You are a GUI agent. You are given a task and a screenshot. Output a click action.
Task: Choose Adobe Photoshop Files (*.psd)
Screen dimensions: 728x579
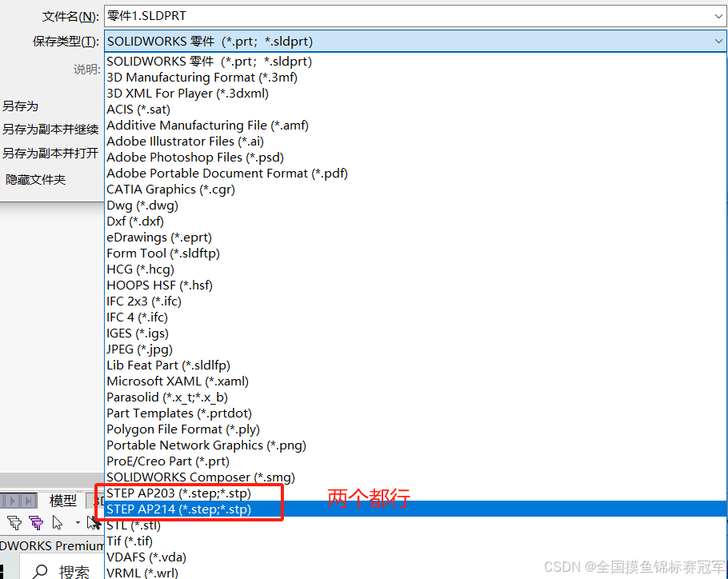coord(415,158)
